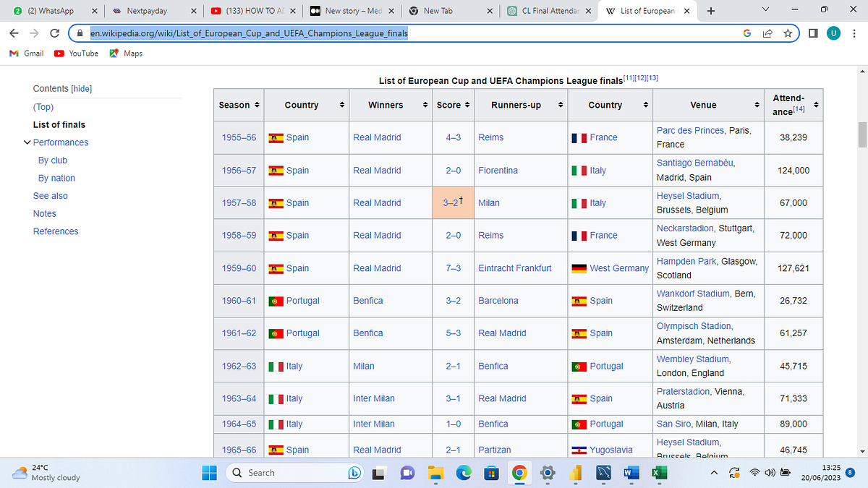
Task: Open Word from the taskbar
Action: (x=631, y=473)
